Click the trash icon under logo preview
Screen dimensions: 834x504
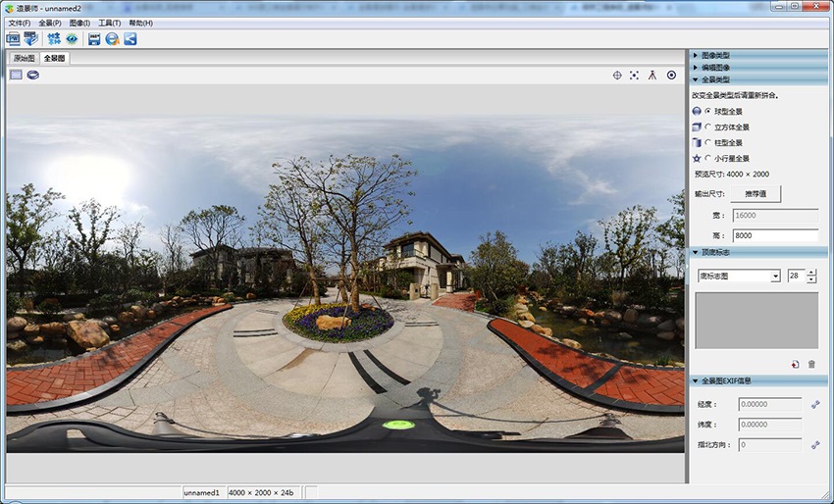811,364
